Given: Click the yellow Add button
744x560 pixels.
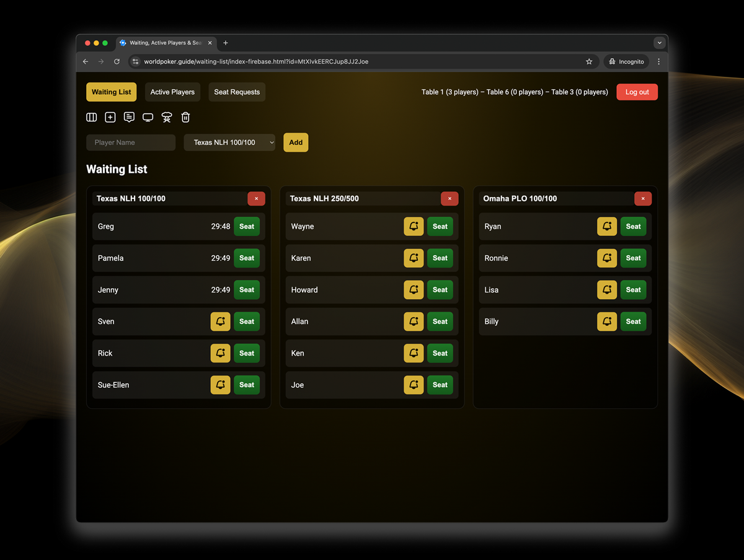Looking at the screenshot, I should 296,142.
